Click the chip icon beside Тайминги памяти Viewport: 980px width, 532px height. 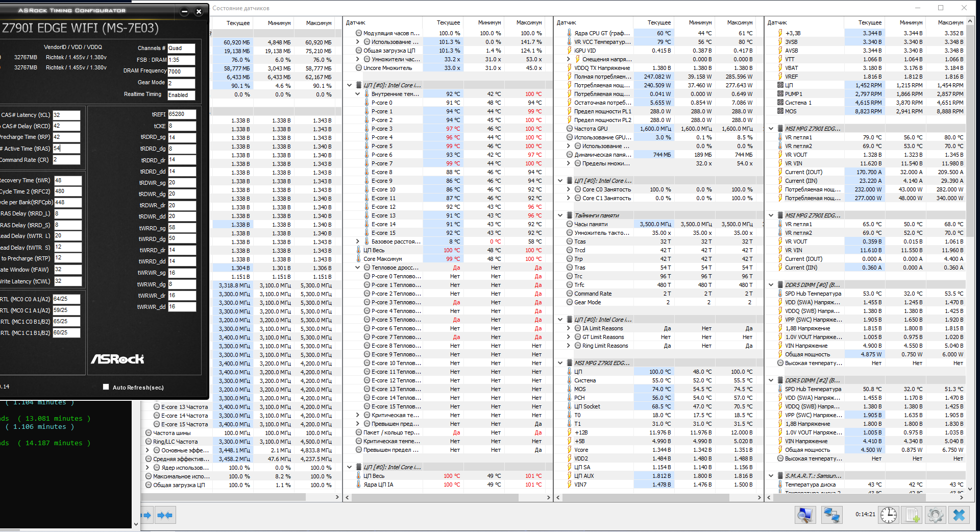tap(570, 215)
